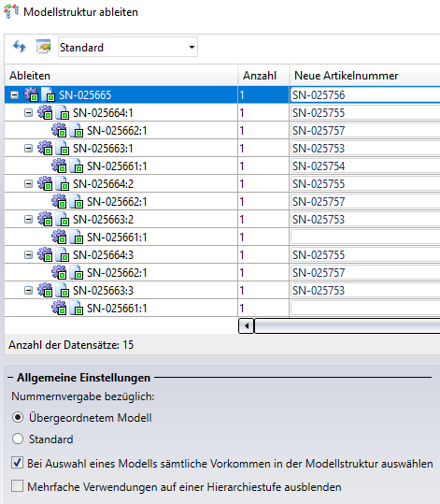Collapse the root node SN-025665

14,94
